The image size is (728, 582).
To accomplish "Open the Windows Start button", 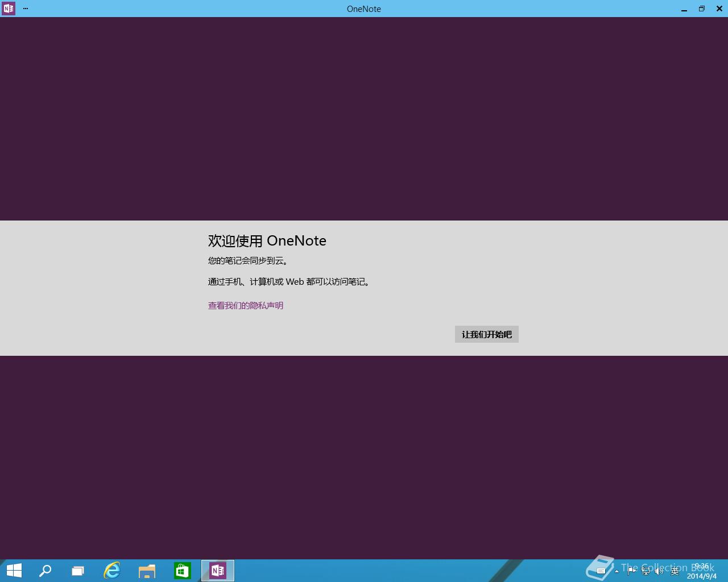I will point(14,571).
